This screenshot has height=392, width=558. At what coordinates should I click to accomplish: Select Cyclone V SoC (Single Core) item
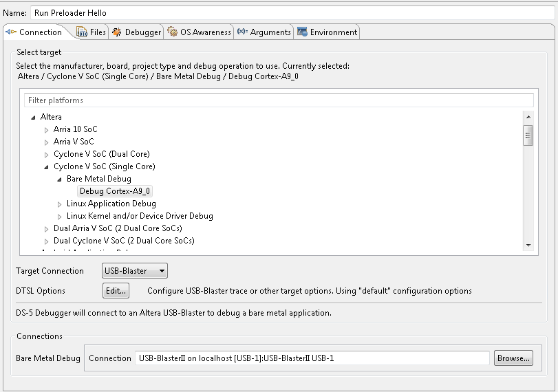tap(105, 166)
